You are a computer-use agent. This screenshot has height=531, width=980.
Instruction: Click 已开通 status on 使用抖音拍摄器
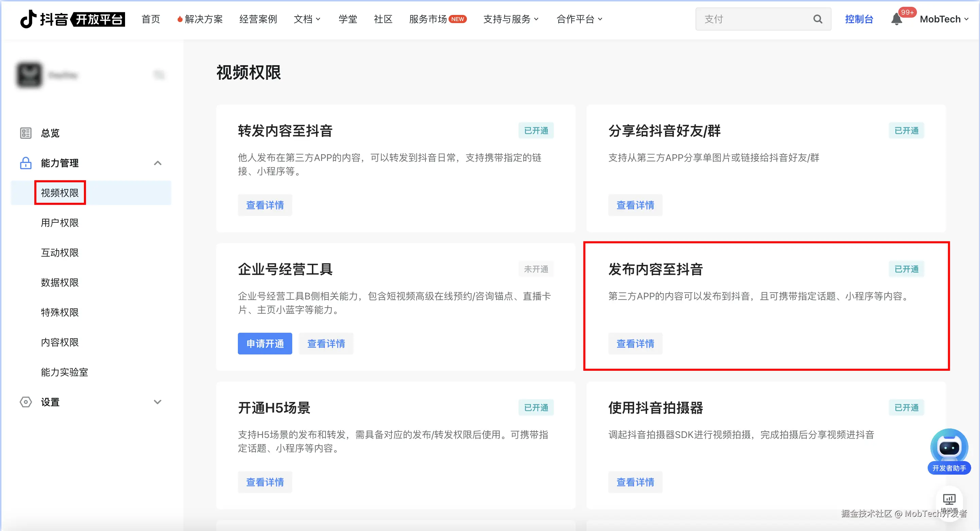[x=906, y=407]
